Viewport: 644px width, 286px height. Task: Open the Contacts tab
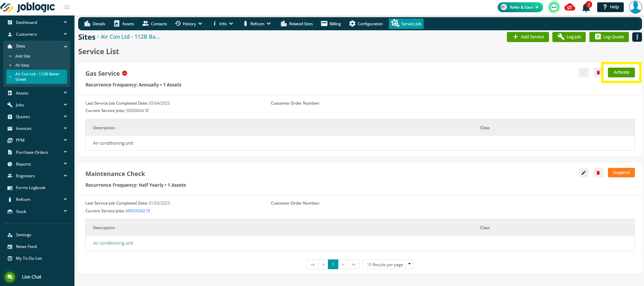(x=155, y=24)
